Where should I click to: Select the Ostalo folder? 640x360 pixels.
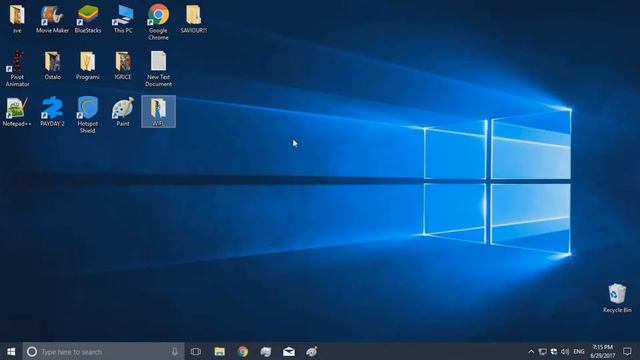point(52,65)
